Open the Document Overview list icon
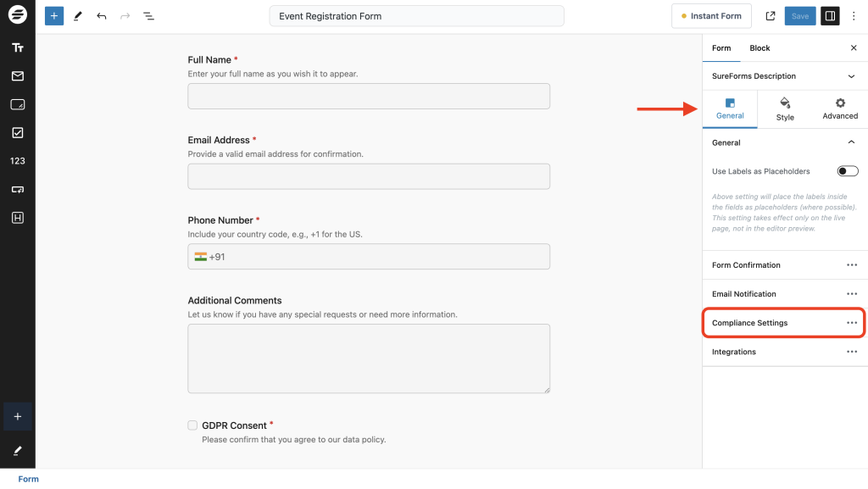The height and width of the screenshot is (489, 868). pyautogui.click(x=148, y=15)
